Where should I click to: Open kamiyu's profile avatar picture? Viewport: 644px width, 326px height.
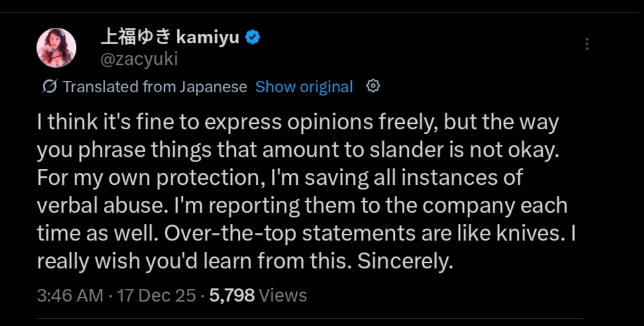click(57, 48)
